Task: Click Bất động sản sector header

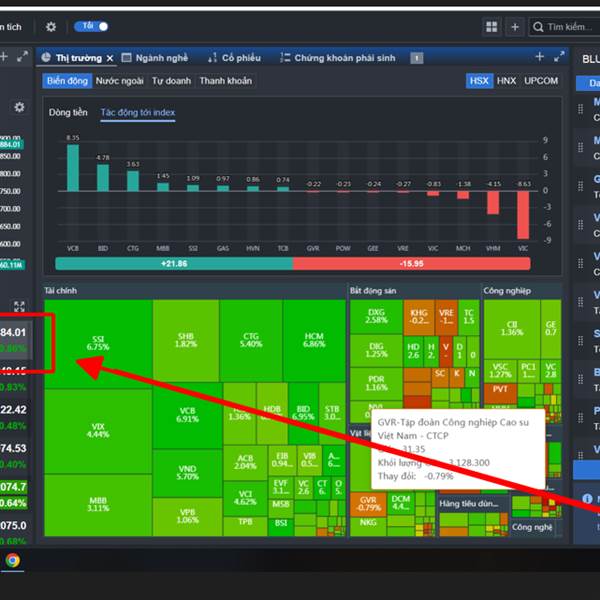Action: tap(373, 291)
